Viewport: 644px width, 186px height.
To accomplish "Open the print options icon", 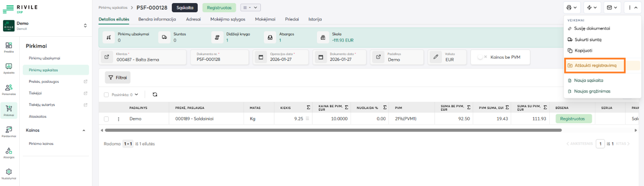I will point(572,7).
